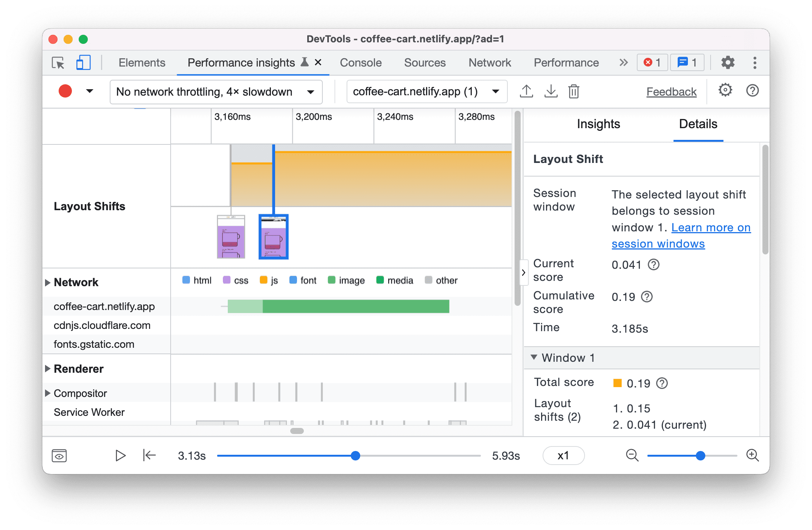Image resolution: width=812 pixels, height=530 pixels.
Task: Click the play button to replay recording
Action: pyautogui.click(x=121, y=454)
